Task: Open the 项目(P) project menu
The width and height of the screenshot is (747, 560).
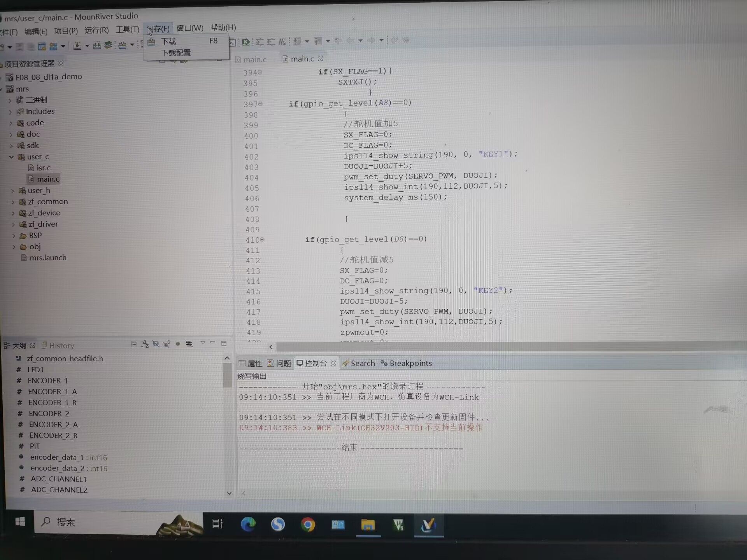Action: point(66,31)
